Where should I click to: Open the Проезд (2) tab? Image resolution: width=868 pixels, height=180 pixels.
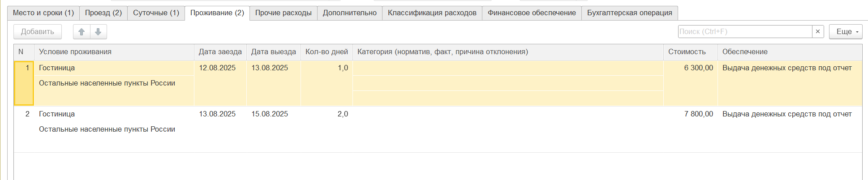coord(103,13)
